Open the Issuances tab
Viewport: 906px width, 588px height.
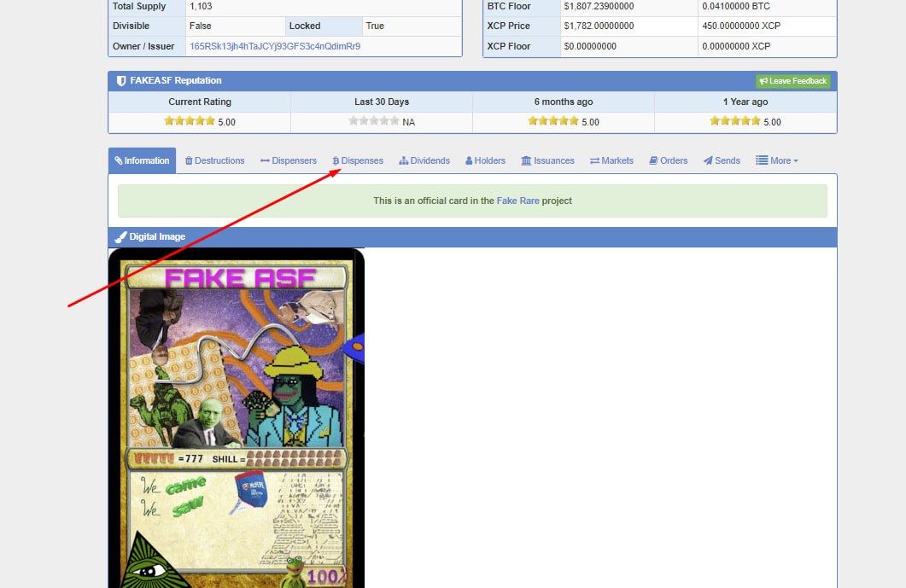(547, 160)
